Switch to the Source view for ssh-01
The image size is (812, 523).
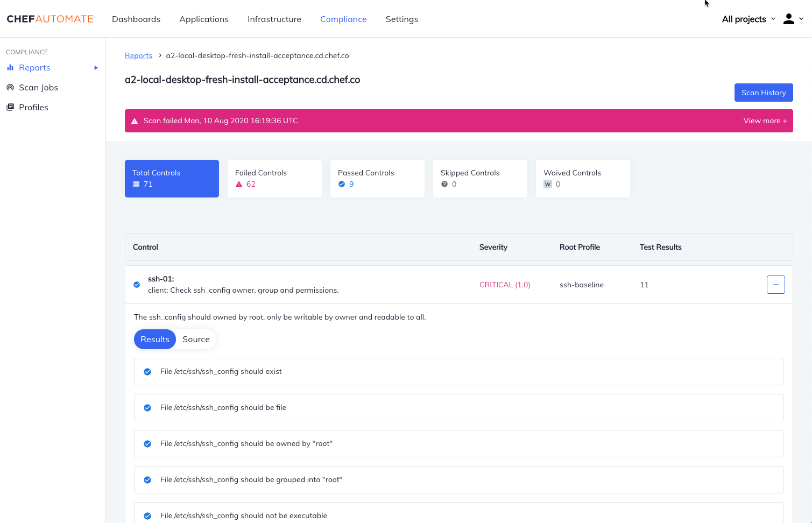click(196, 339)
